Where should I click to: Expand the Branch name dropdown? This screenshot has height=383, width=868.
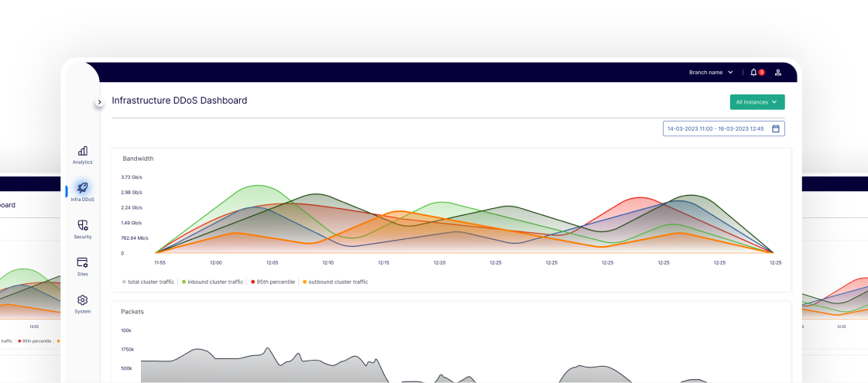pyautogui.click(x=711, y=73)
